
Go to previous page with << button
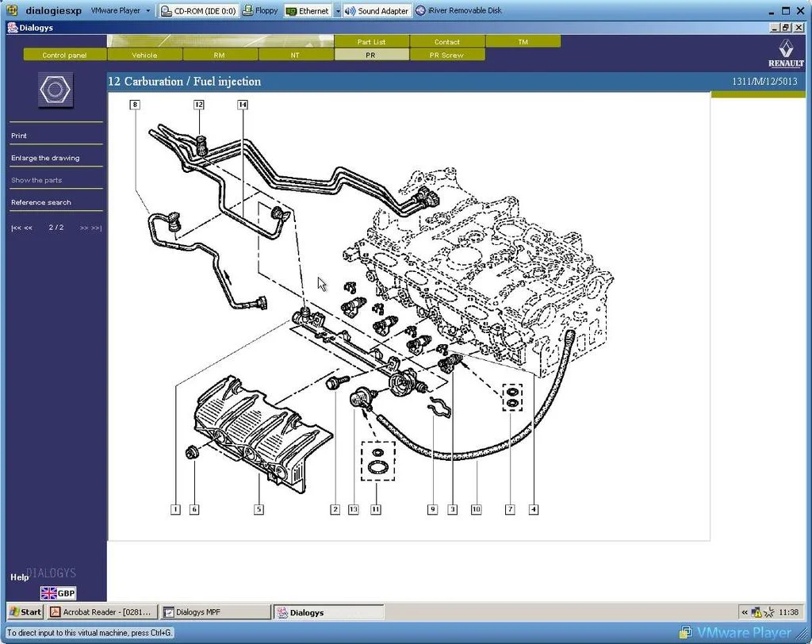point(28,228)
